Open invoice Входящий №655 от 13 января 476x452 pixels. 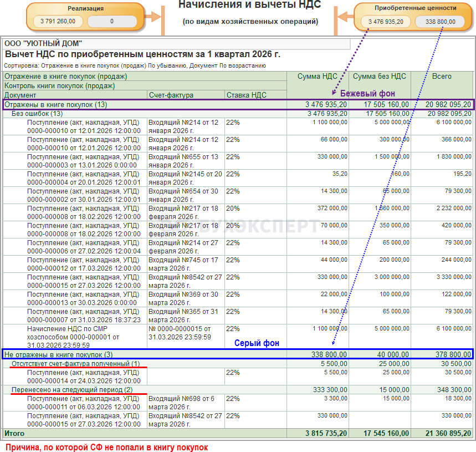(x=183, y=161)
